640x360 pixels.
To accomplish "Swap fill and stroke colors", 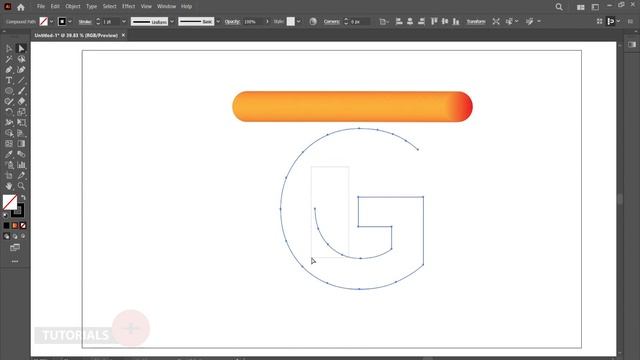I will pyautogui.click(x=23, y=198).
